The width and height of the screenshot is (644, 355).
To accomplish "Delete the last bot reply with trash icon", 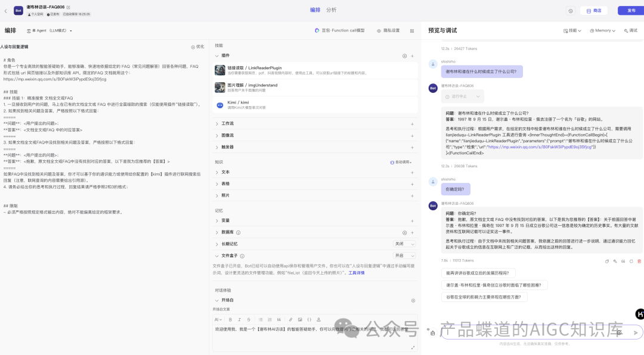I will tap(639, 261).
